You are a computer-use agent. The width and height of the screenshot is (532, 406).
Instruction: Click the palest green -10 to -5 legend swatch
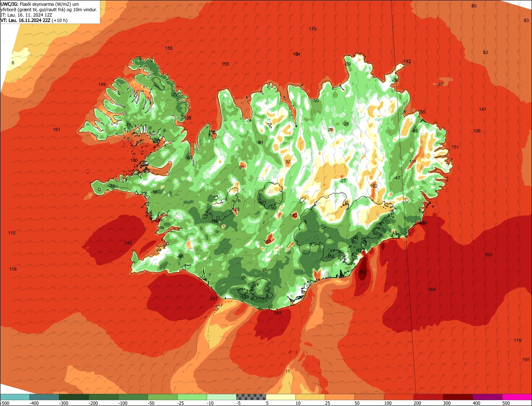(x=222, y=397)
